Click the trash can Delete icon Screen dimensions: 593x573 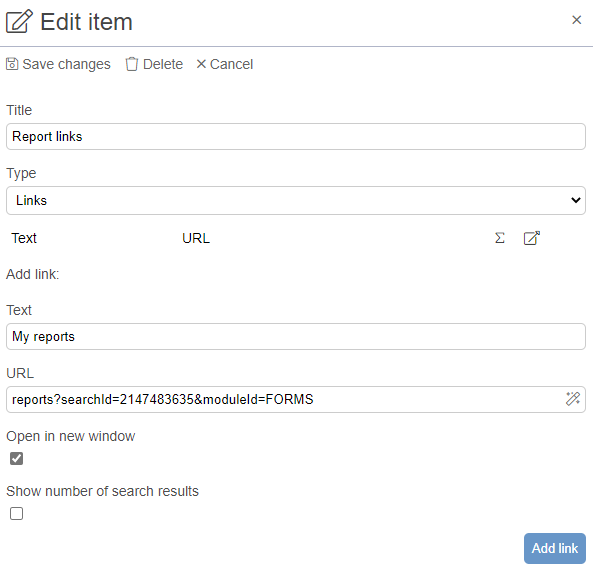(132, 64)
